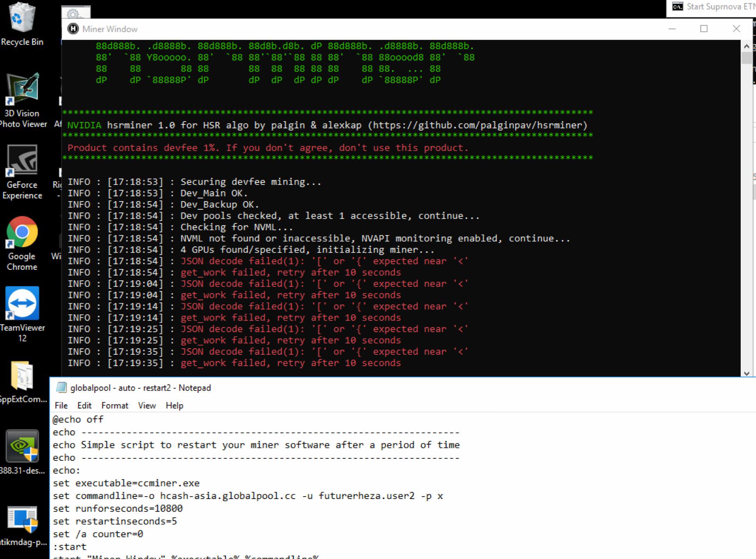Viewport: 756px width, 559px height.
Task: Click the red devfee 1% warning line
Action: 268,148
